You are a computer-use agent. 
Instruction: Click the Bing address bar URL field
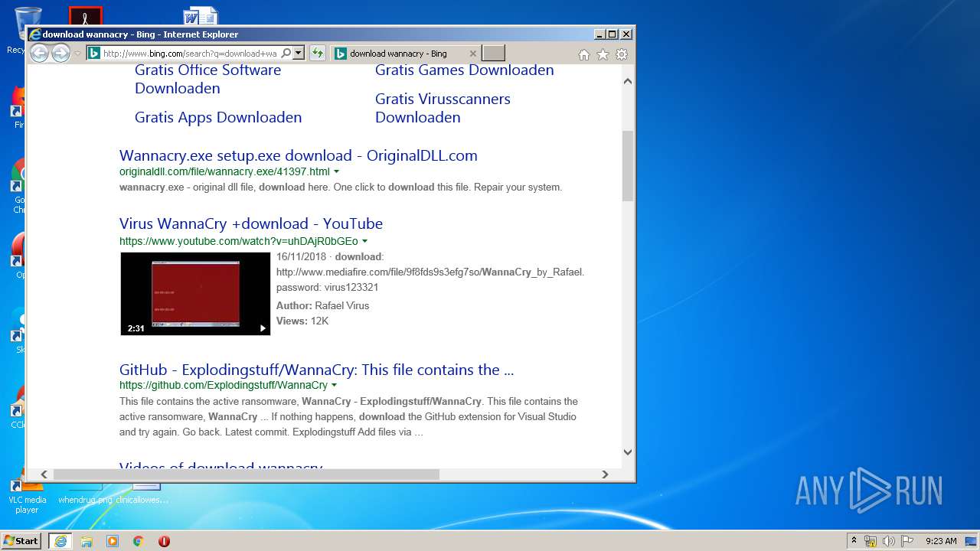point(190,54)
